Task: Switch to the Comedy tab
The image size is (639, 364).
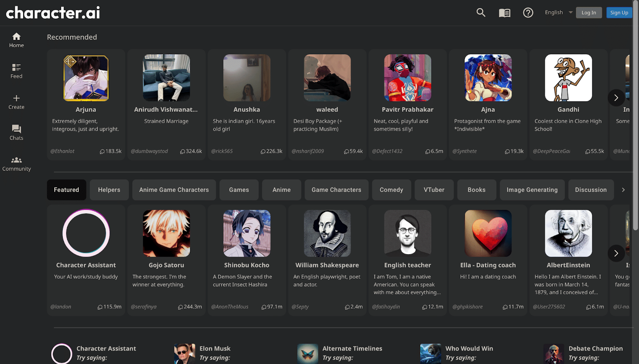Action: tap(391, 190)
